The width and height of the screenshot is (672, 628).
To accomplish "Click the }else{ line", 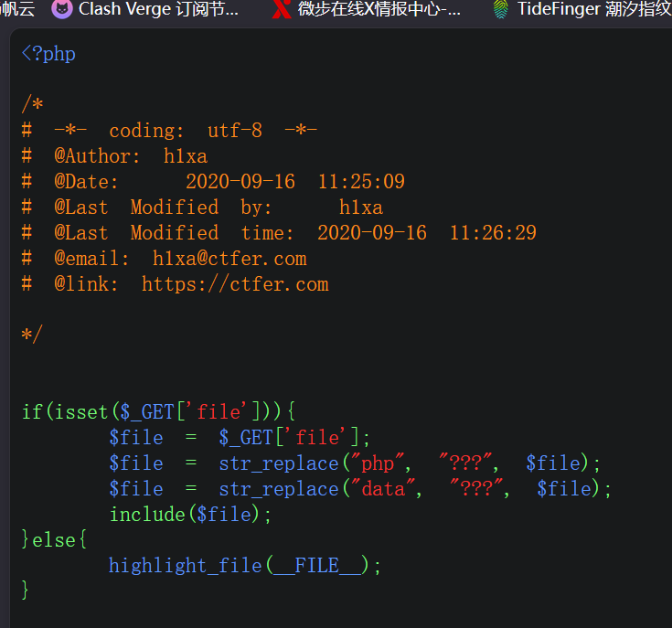I will tap(55, 539).
